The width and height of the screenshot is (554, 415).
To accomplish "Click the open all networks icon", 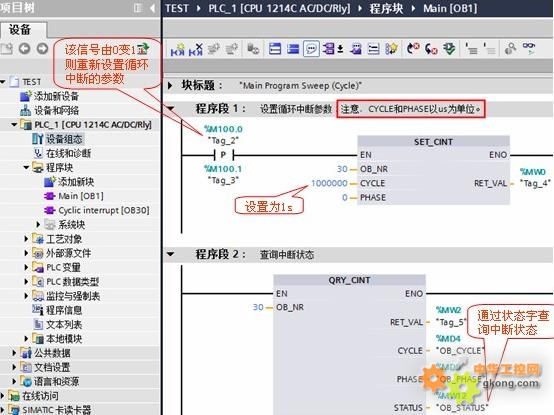I will click(275, 49).
